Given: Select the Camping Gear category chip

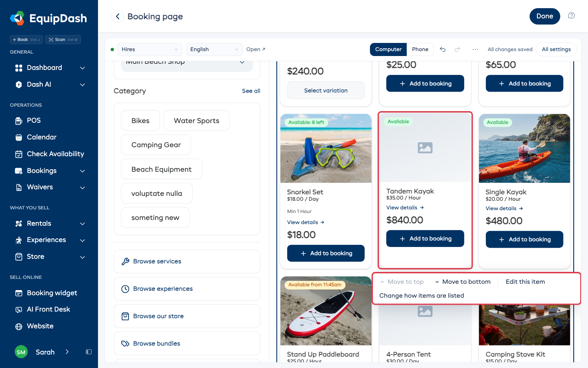Looking at the screenshot, I should 156,145.
